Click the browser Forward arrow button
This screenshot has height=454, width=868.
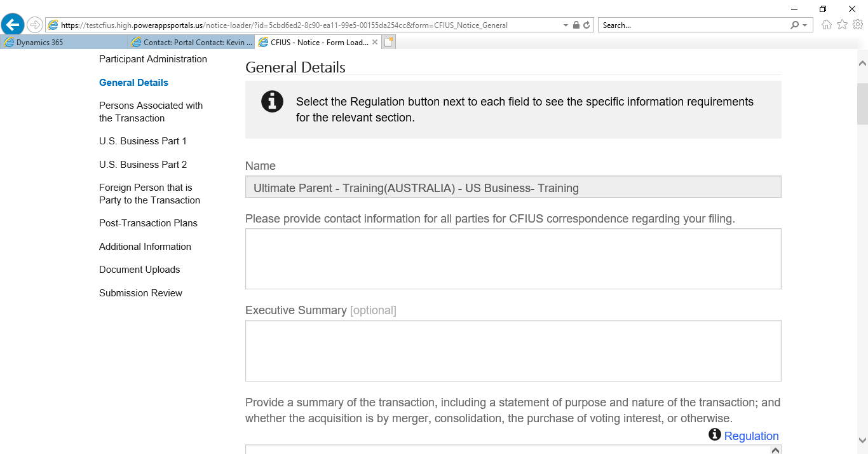(35, 25)
